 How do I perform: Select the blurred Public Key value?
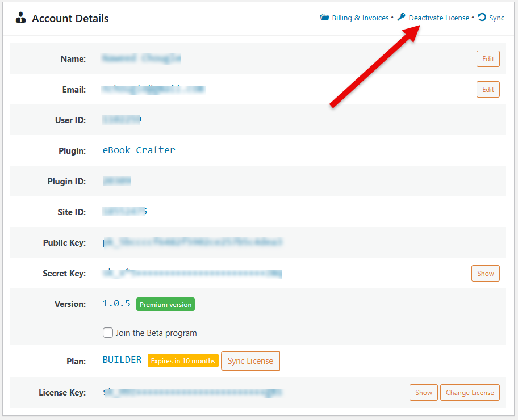(193, 242)
